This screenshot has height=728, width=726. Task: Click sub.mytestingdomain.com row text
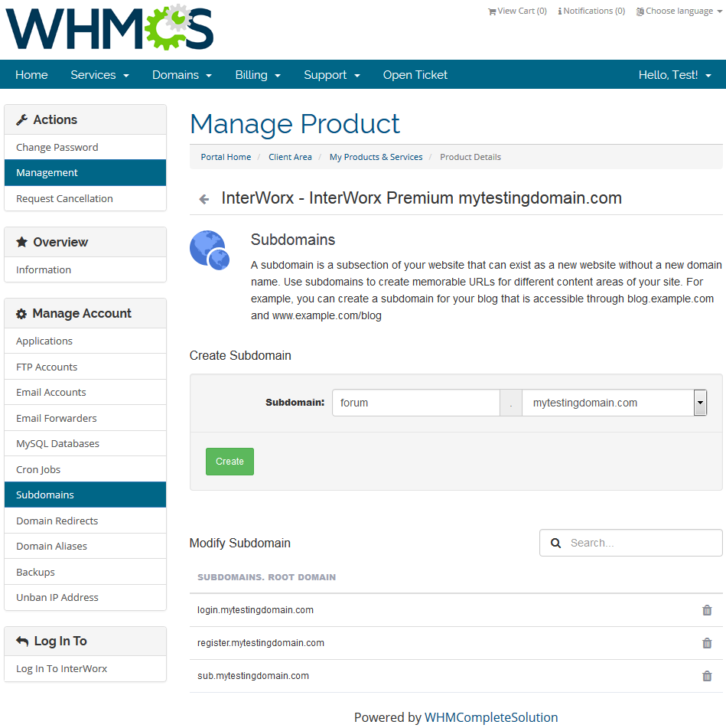coord(253,676)
